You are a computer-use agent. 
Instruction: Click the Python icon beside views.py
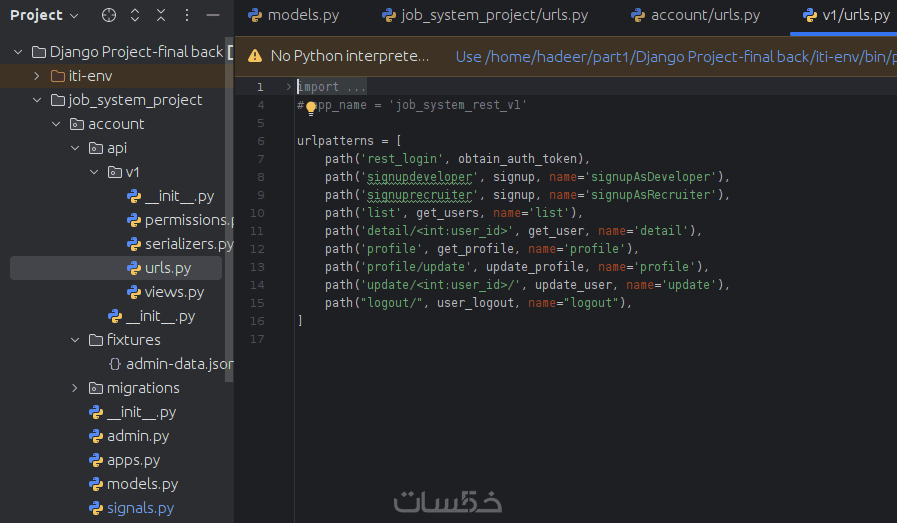click(x=134, y=292)
